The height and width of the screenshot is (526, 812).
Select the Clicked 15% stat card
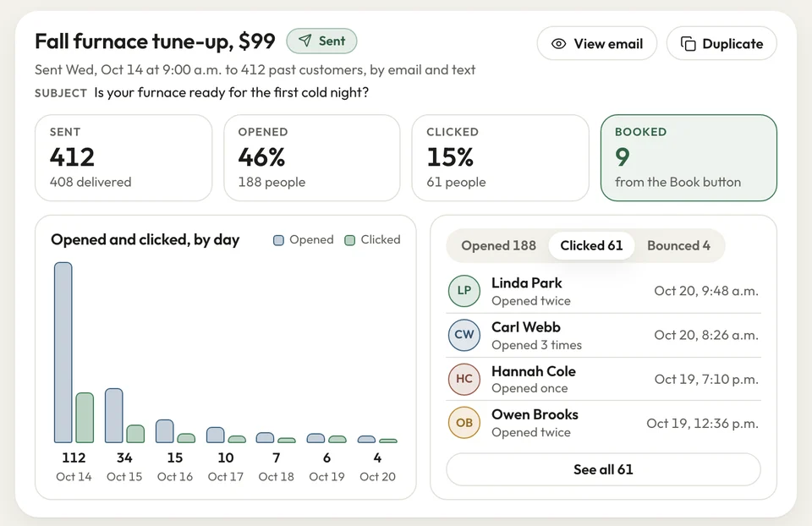(x=500, y=158)
